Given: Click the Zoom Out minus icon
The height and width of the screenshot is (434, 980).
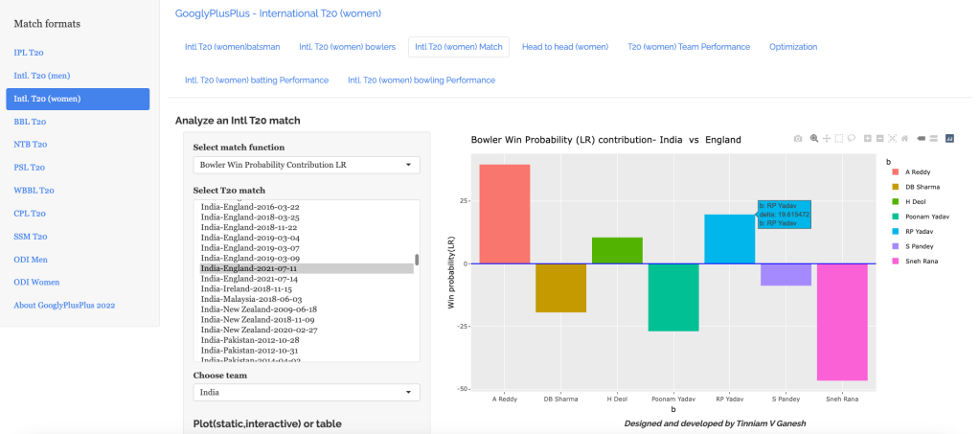Looking at the screenshot, I should pyautogui.click(x=880, y=139).
